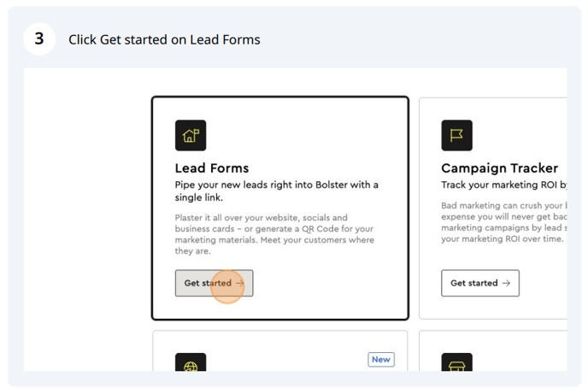Open the Campaign Tracker heading
Viewport: 588px width, 388px height.
click(499, 168)
